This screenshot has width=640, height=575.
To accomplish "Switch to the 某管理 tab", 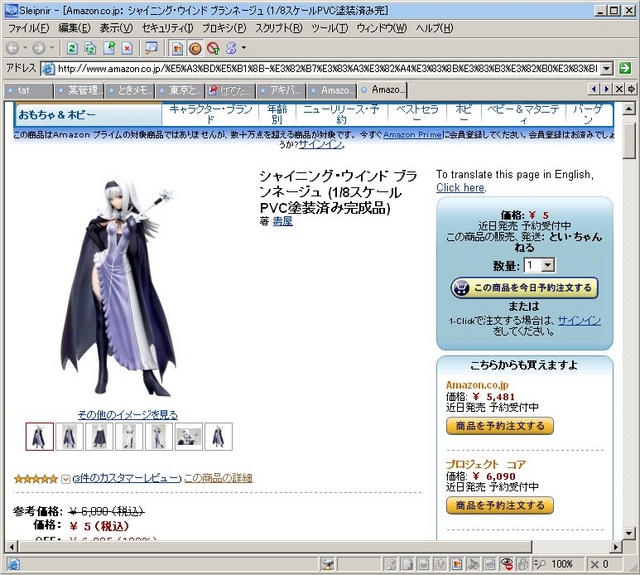I will tap(78, 91).
